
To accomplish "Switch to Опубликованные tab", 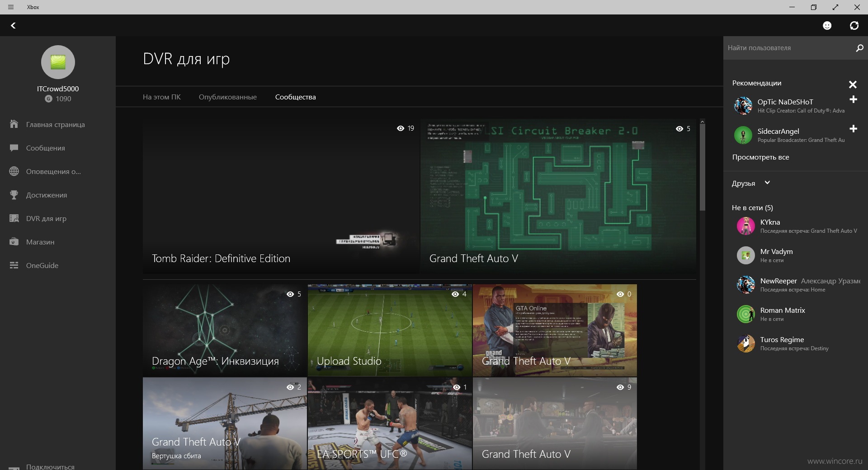I will (x=228, y=97).
